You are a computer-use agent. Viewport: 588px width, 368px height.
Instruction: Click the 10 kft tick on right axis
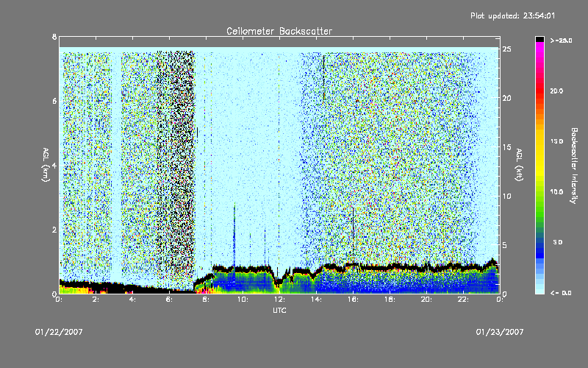(507, 196)
